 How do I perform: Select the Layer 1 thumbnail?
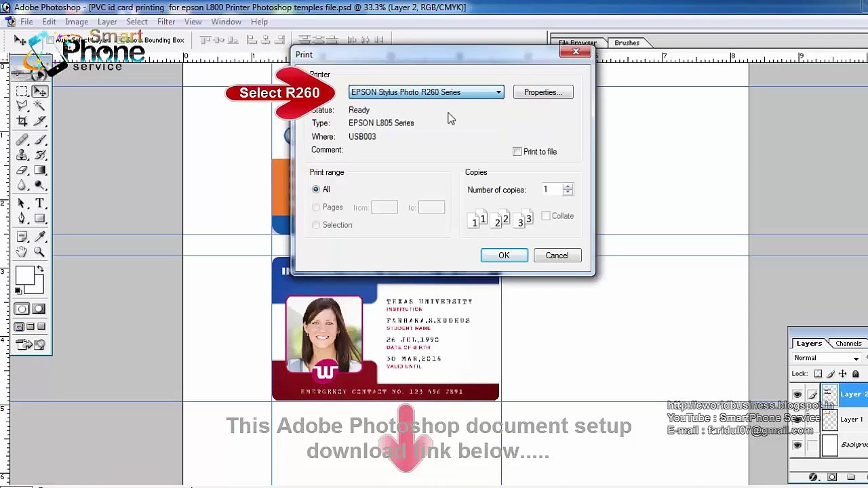click(x=830, y=420)
